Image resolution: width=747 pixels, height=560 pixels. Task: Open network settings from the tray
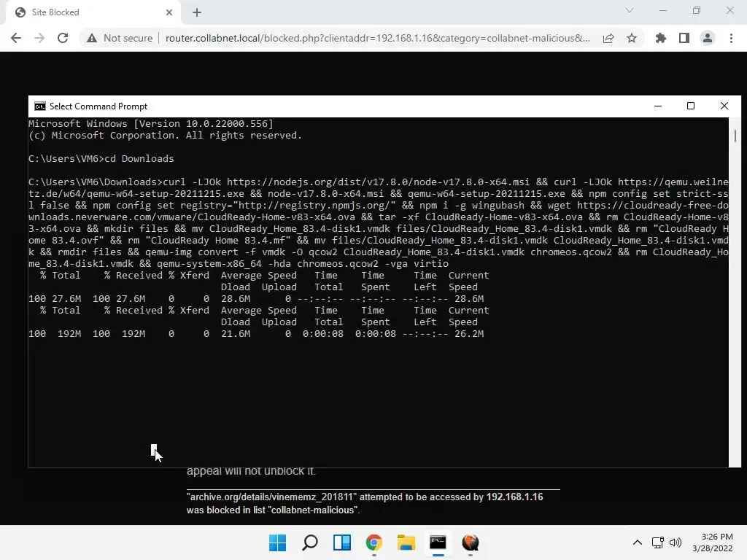click(658, 542)
